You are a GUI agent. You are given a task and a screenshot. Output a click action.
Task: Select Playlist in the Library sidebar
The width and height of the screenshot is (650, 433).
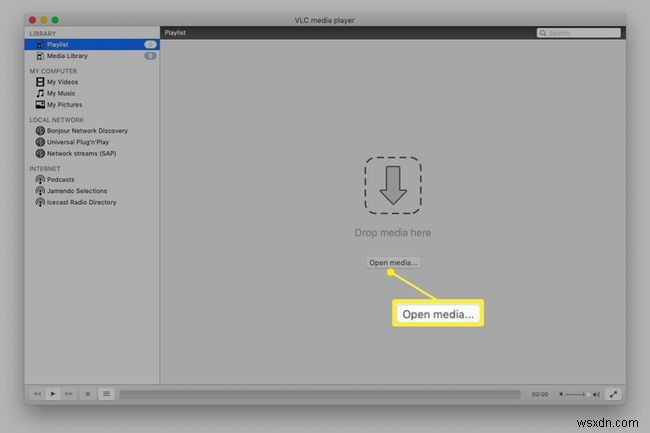pyautogui.click(x=92, y=44)
